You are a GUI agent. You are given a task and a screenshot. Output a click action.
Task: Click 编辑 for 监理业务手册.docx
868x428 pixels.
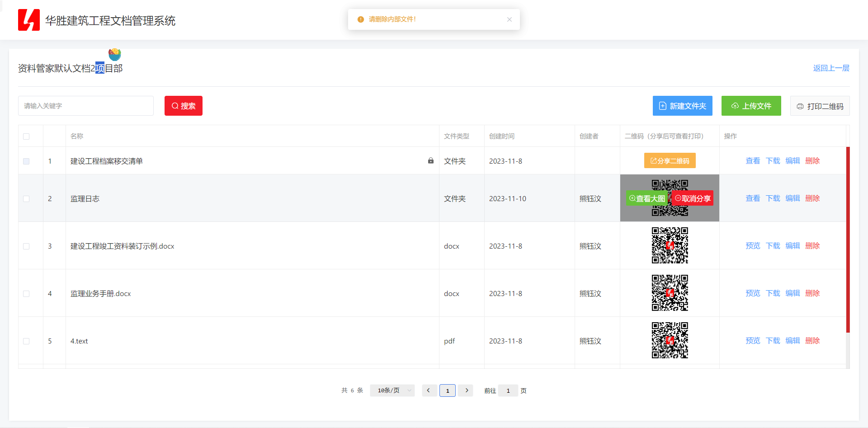tap(793, 293)
